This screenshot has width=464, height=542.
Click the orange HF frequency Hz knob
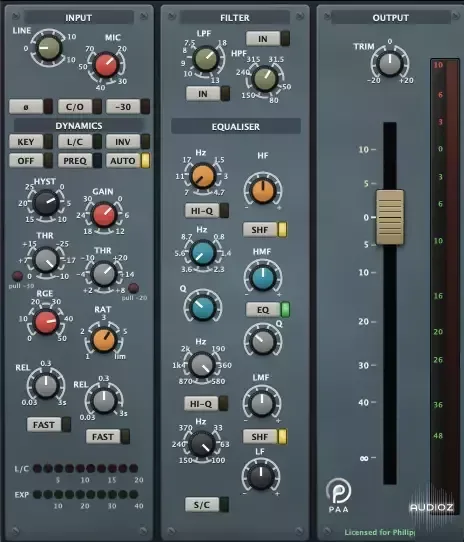point(203,176)
